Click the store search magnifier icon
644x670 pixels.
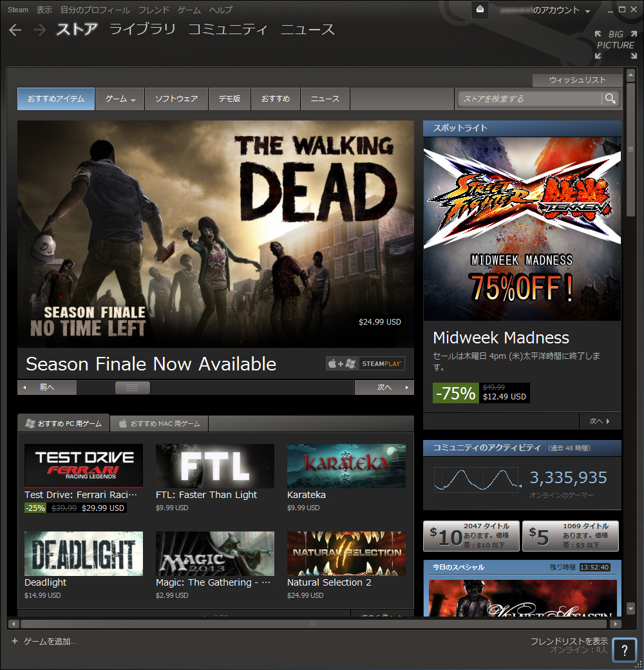pos(611,99)
